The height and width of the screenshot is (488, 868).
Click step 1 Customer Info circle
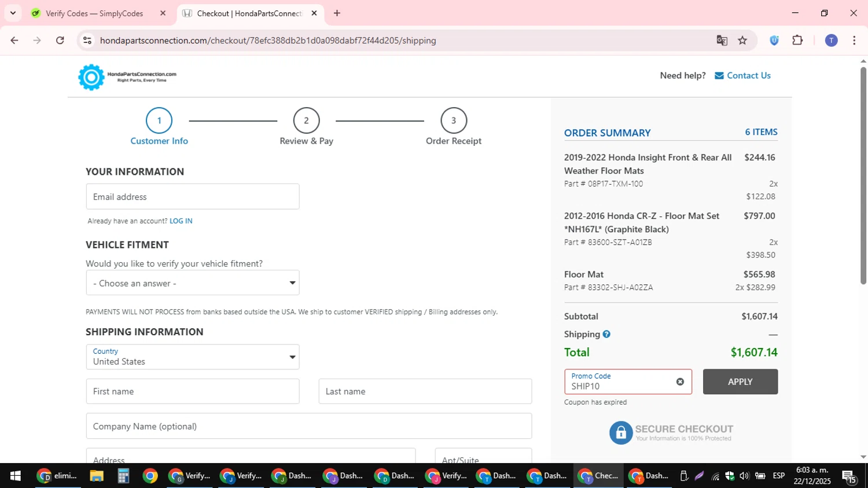coord(159,120)
